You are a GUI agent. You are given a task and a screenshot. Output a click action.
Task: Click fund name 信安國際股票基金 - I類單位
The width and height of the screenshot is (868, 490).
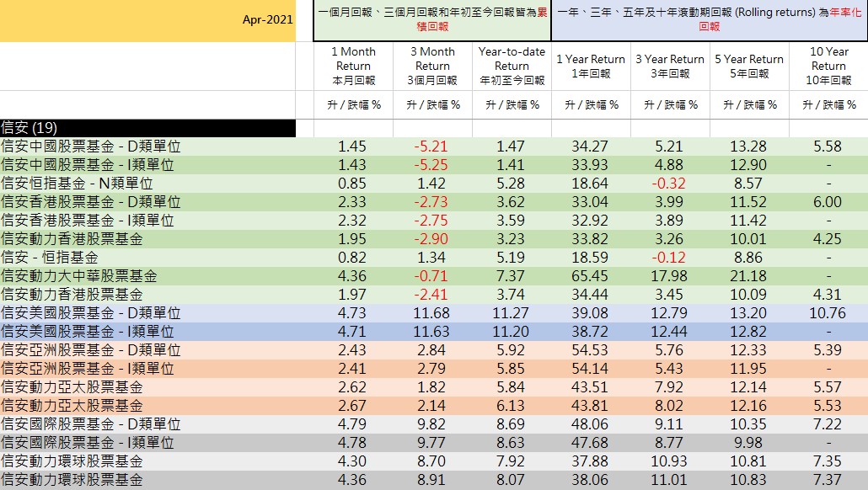coord(88,443)
